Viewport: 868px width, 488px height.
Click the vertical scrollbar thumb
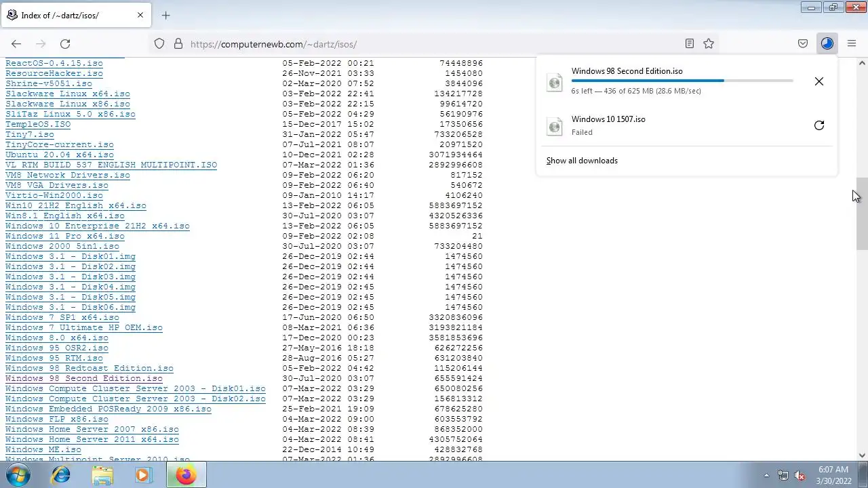tap(862, 214)
